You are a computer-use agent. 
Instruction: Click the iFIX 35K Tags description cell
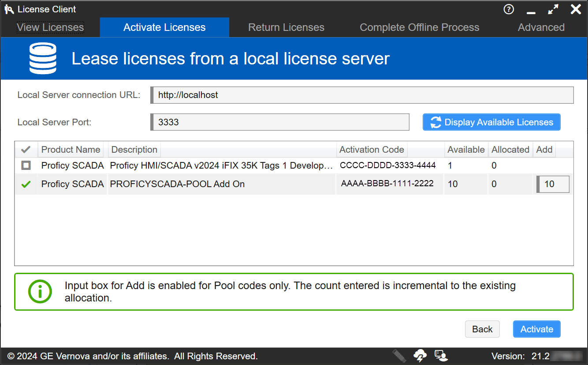(x=221, y=166)
